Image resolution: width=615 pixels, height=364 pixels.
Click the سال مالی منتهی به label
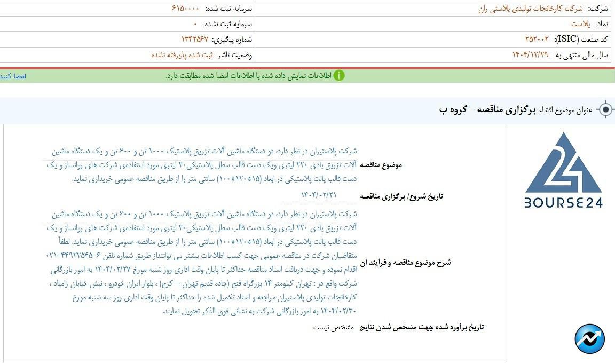tap(581, 56)
